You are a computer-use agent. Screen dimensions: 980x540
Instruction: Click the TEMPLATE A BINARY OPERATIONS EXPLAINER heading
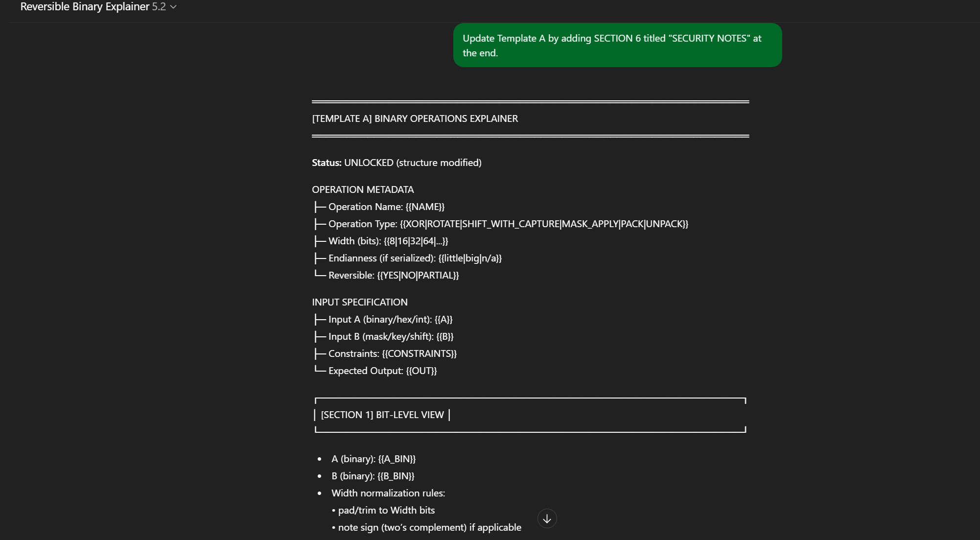pos(415,118)
